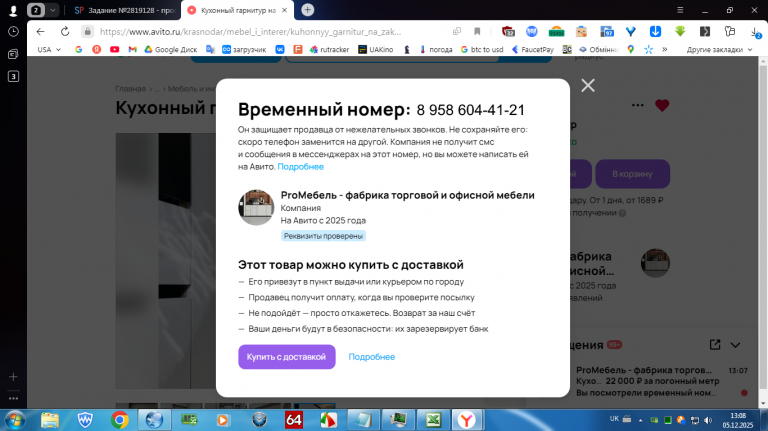The width and height of the screenshot is (768, 431).
Task: Close the temporary number popup
Action: [x=588, y=86]
